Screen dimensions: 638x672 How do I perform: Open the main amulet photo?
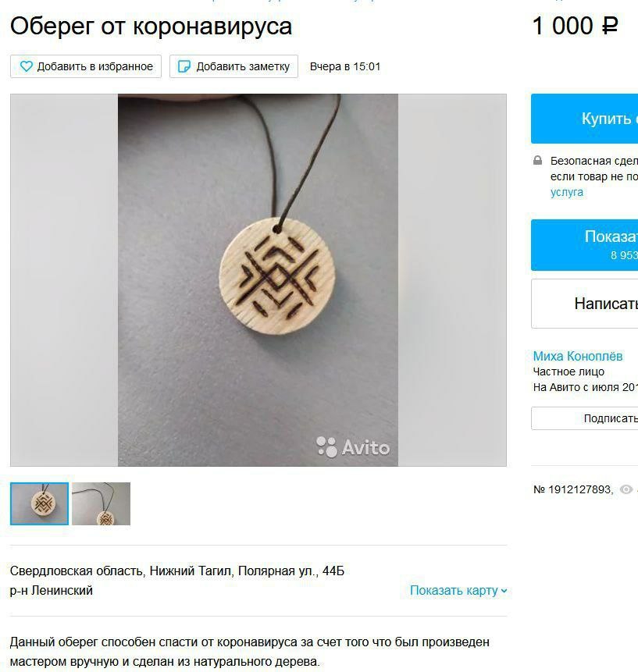[258, 280]
